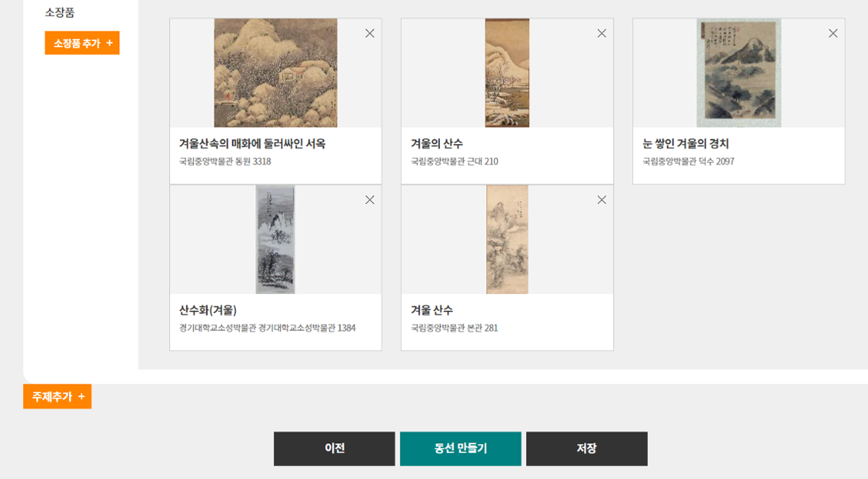Remove the 겨울의 산수 card
Screen dimensions: 868x479
click(x=602, y=33)
